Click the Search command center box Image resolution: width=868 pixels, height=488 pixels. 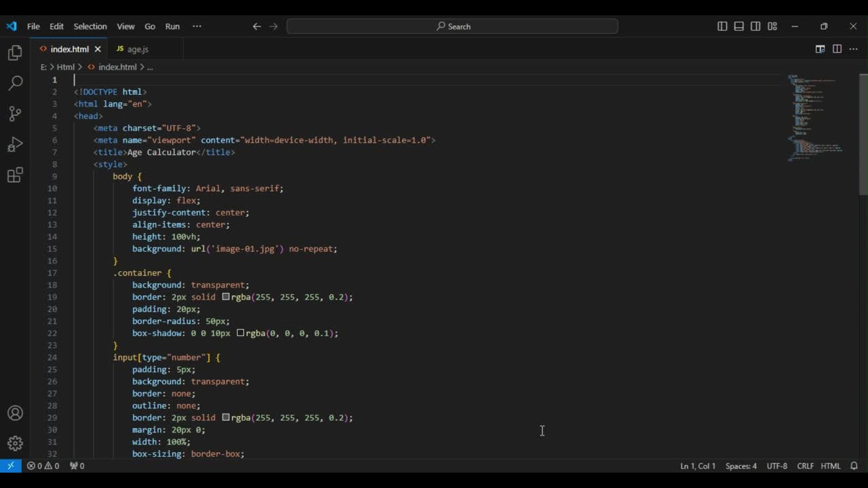click(x=452, y=26)
